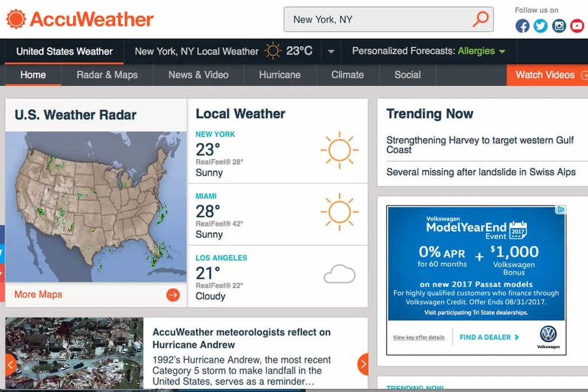Click the NEW YORK city label
Screen dimensions: 588x392
coord(215,134)
